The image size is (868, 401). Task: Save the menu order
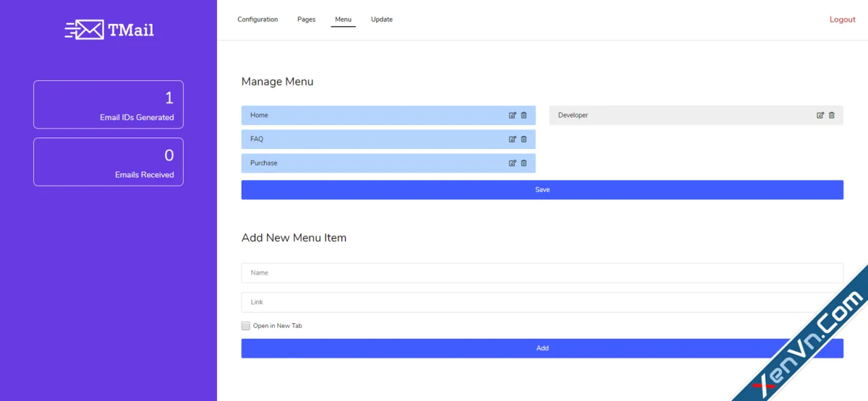542,190
